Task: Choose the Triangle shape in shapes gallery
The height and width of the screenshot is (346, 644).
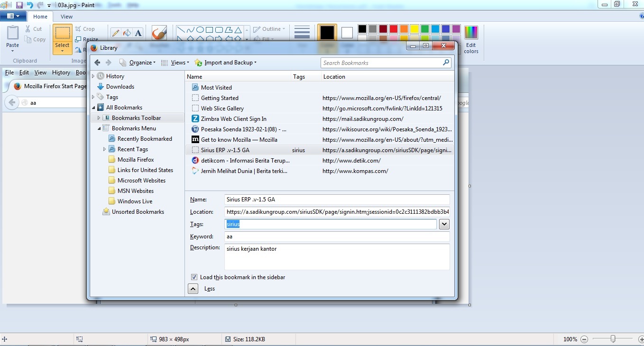Action: point(239,29)
